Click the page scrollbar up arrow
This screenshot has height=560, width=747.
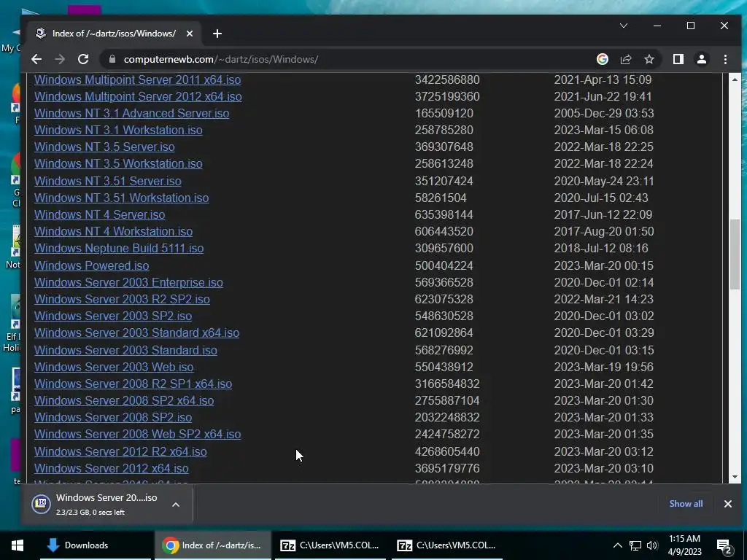click(735, 79)
